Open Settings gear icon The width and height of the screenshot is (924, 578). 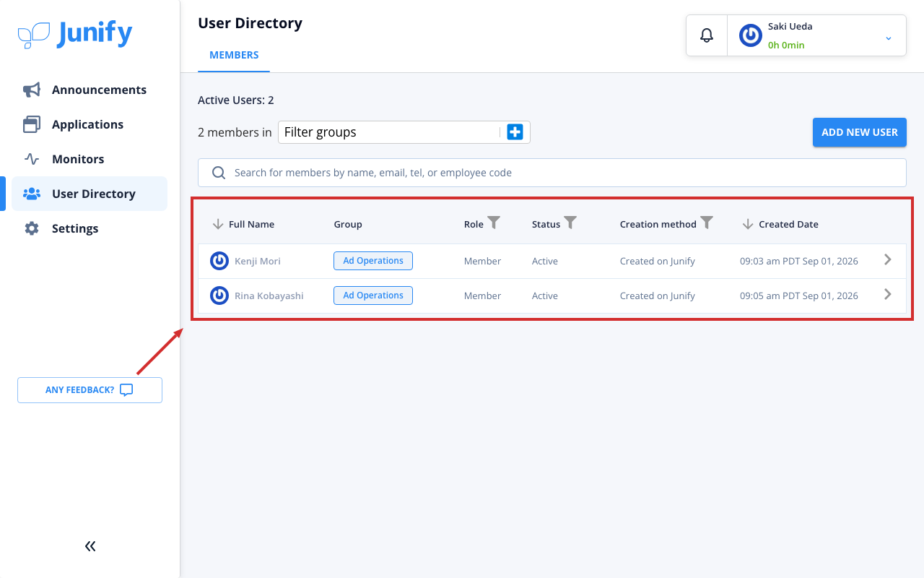32,228
